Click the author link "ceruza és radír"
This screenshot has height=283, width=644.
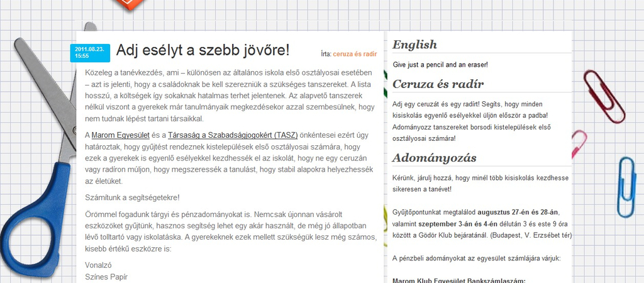point(355,54)
